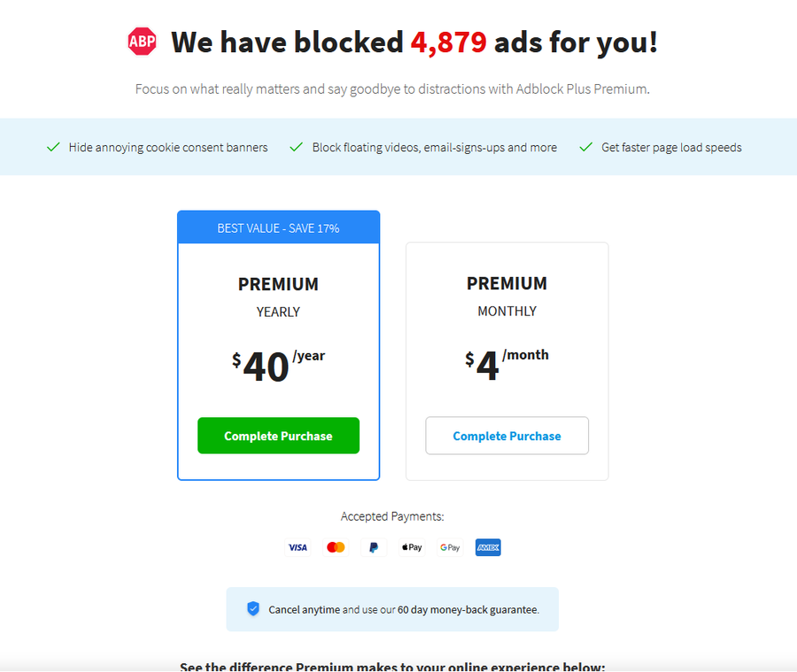Click the $40 per year price
This screenshot has height=672, width=797.
tap(278, 365)
